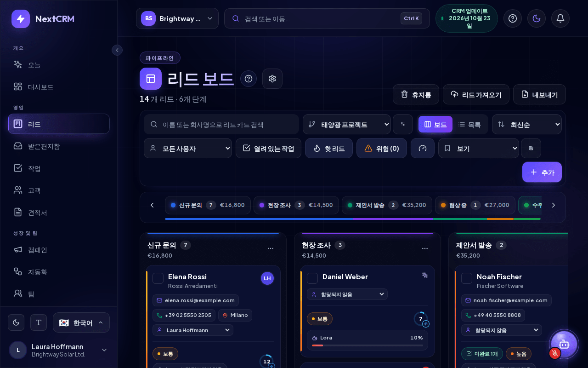This screenshot has height=368, width=588.
Task: Click the Milano location chip
Action: coord(235,315)
